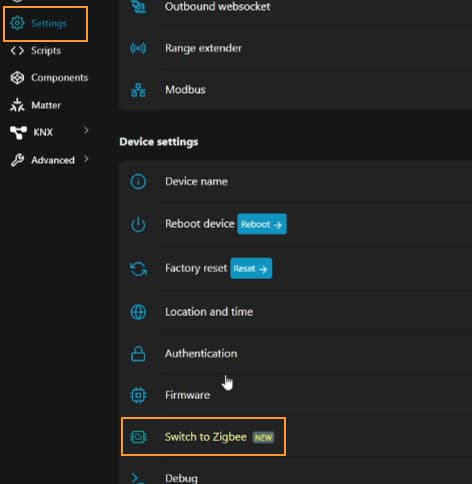Click the Scripts code brackets icon

point(17,51)
